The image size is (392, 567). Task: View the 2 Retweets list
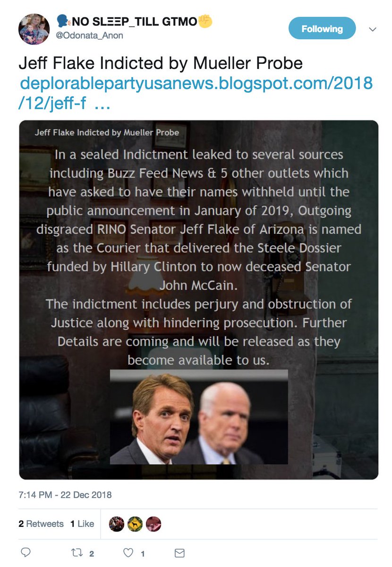[41, 524]
